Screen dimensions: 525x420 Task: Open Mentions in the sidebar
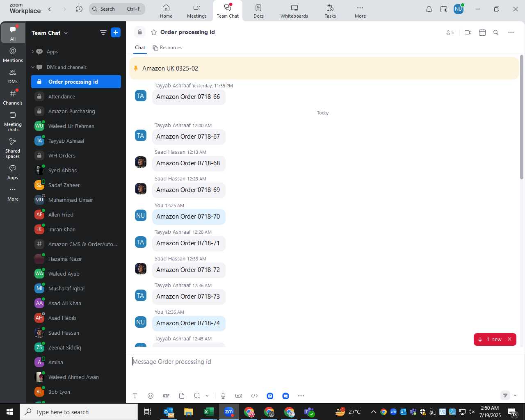pos(13,55)
